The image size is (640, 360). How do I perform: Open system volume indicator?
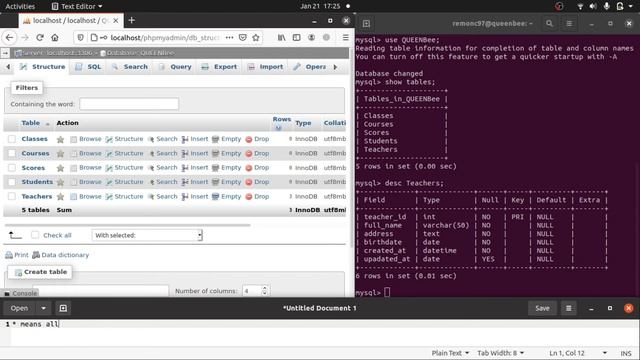[x=593, y=6]
